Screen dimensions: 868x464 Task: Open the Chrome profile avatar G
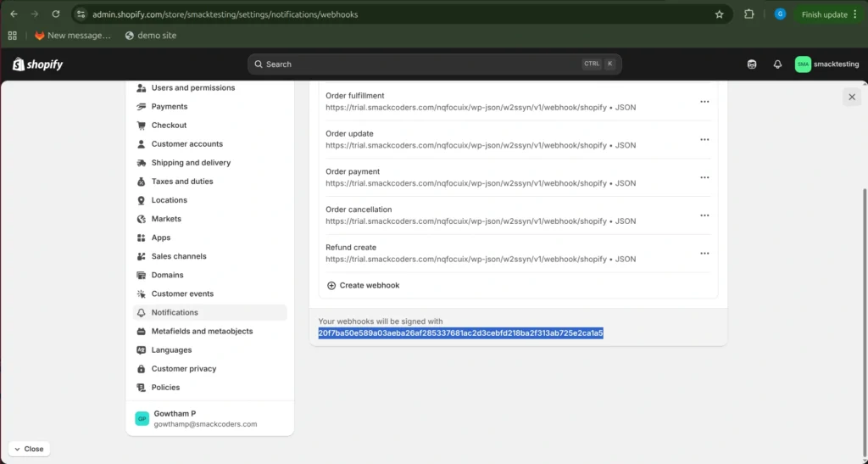(x=780, y=14)
